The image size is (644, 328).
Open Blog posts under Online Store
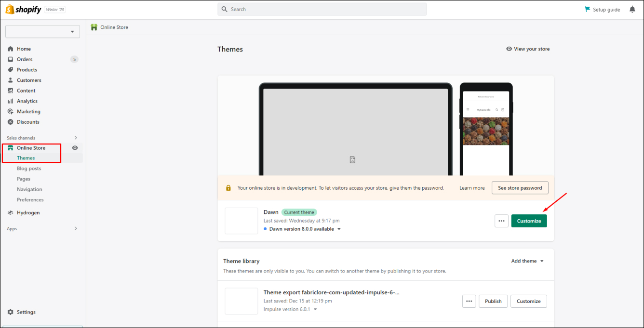pyautogui.click(x=29, y=169)
